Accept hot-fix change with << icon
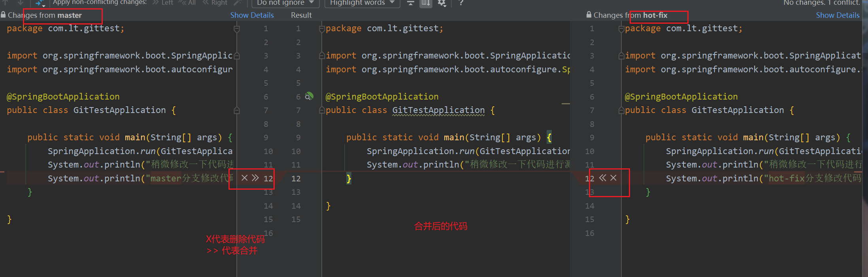The image size is (868, 277). 602,178
